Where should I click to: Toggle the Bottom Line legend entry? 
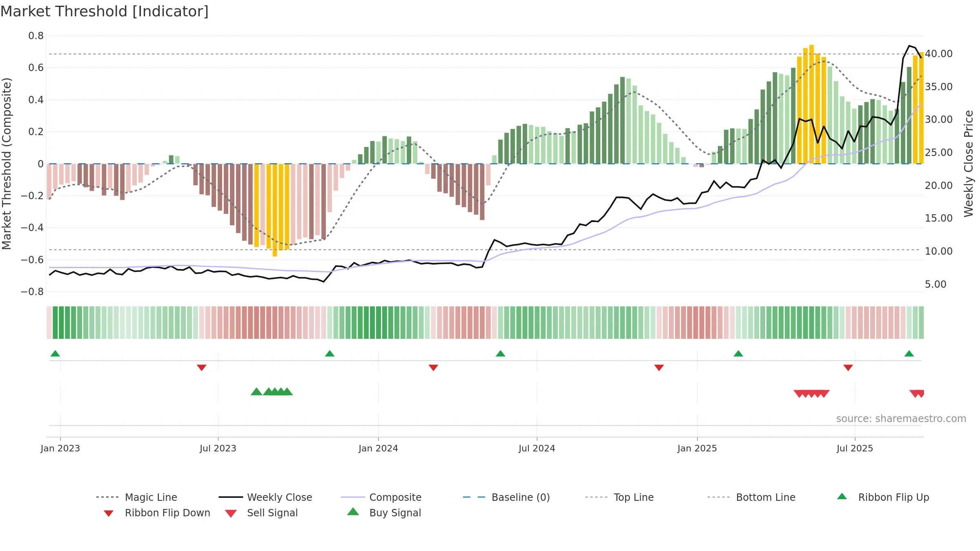(751, 497)
